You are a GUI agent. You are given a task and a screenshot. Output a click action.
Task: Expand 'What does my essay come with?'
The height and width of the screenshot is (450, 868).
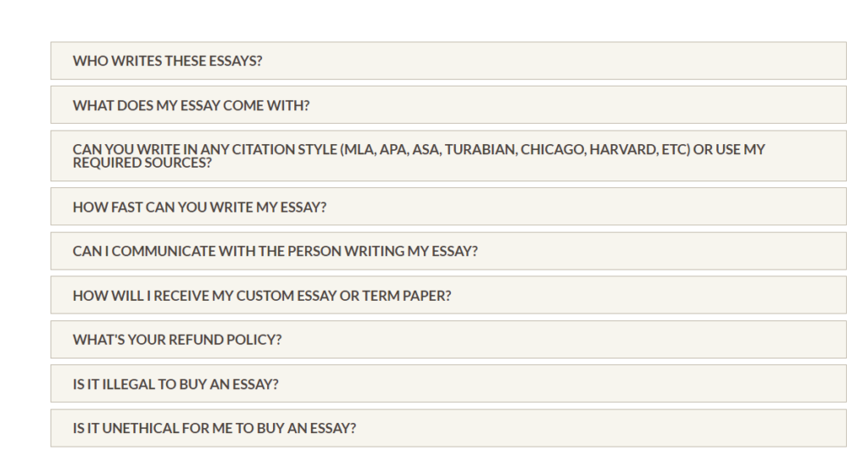tap(448, 104)
